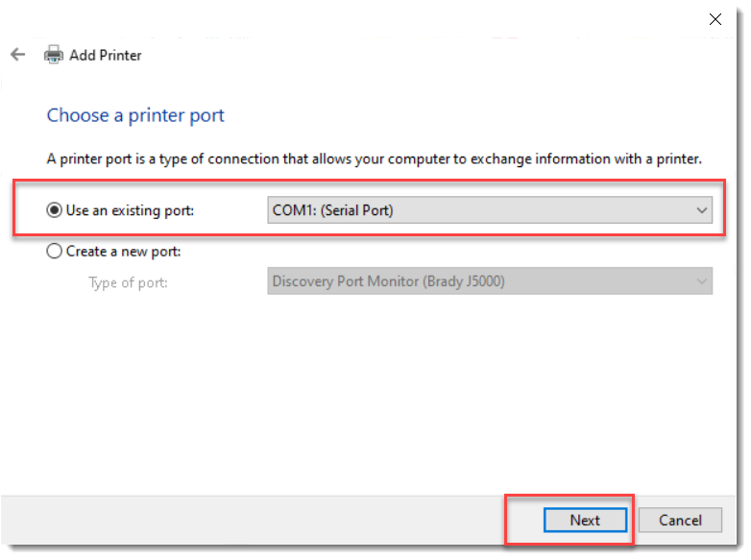Viewport: 751px width, 560px height.
Task: Click the chevron on the existing port combo box
Action: pyautogui.click(x=701, y=210)
